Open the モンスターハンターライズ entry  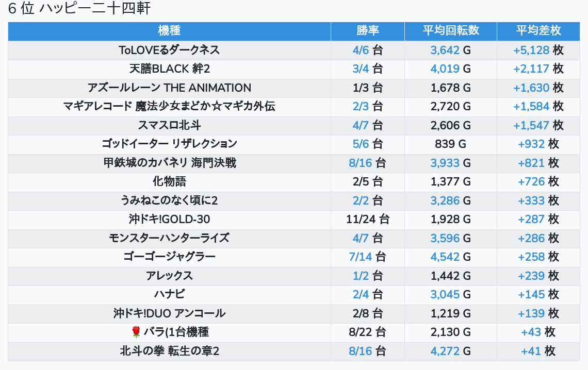[169, 238]
